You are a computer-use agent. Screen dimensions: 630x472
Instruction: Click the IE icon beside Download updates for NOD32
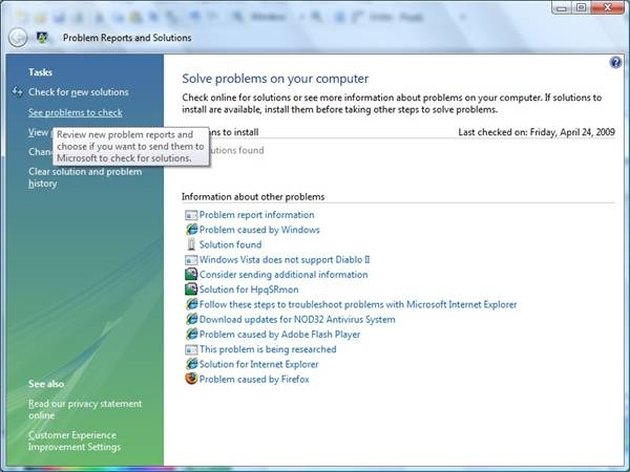191,319
